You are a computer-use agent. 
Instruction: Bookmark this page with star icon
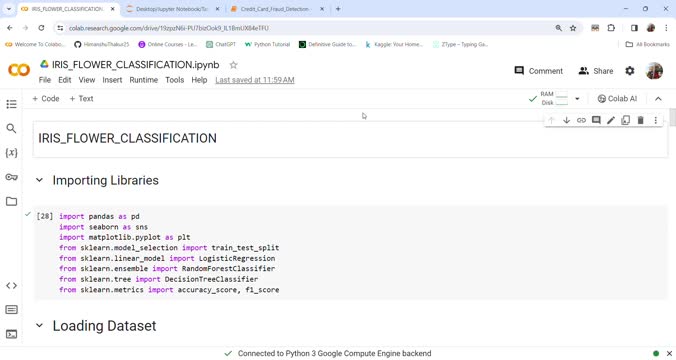[x=573, y=28]
